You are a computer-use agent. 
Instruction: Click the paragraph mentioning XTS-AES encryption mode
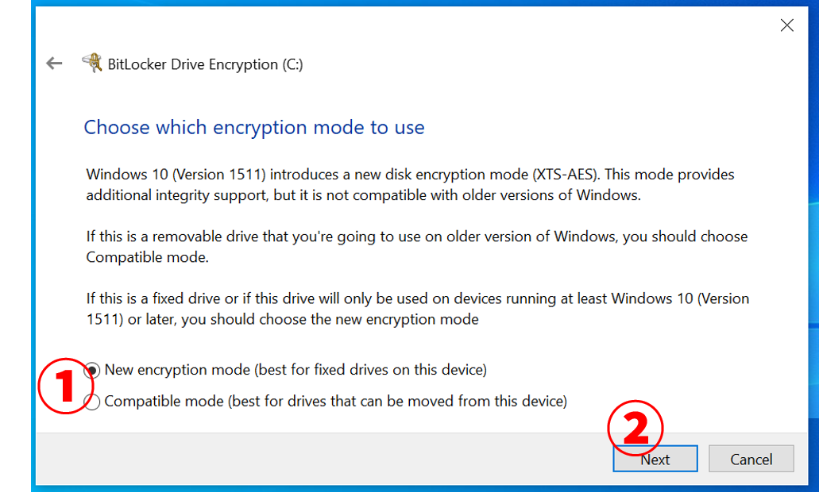coord(410,185)
